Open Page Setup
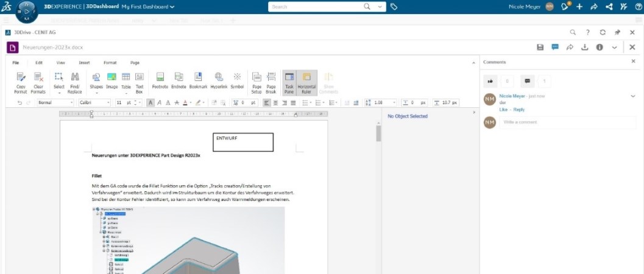The height and width of the screenshot is (274, 644). [x=257, y=83]
